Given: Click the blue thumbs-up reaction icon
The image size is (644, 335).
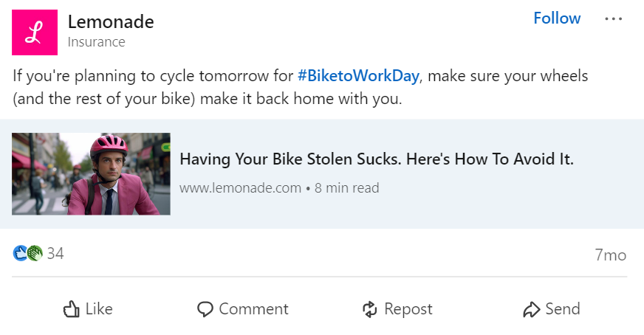Looking at the screenshot, I should (x=20, y=253).
